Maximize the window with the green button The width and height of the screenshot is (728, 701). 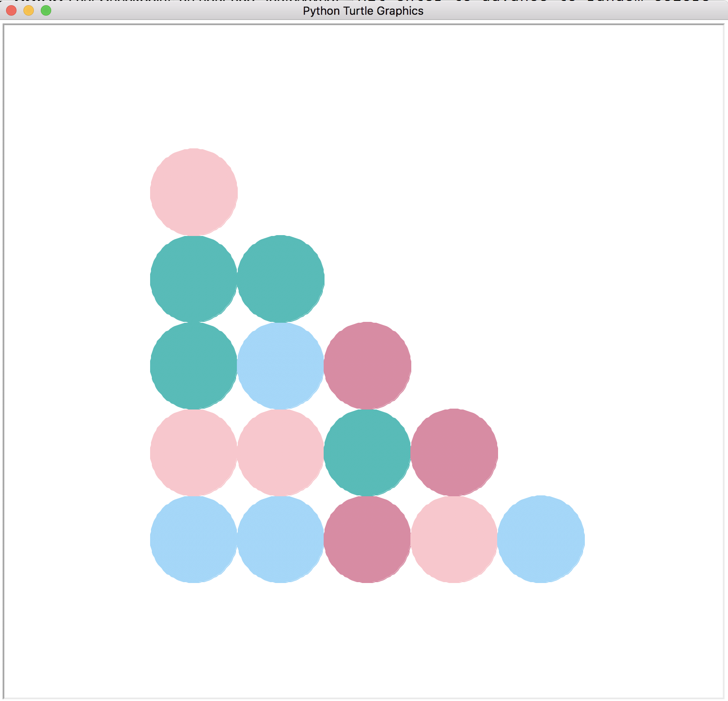coord(46,10)
